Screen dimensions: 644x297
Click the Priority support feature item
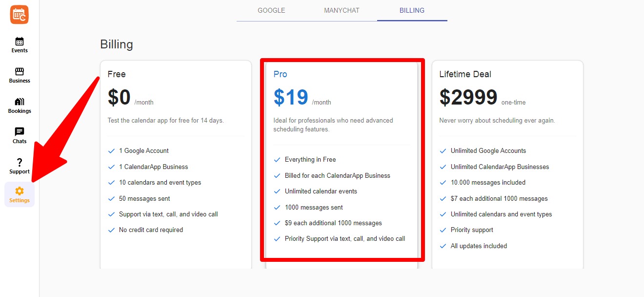coord(472,230)
